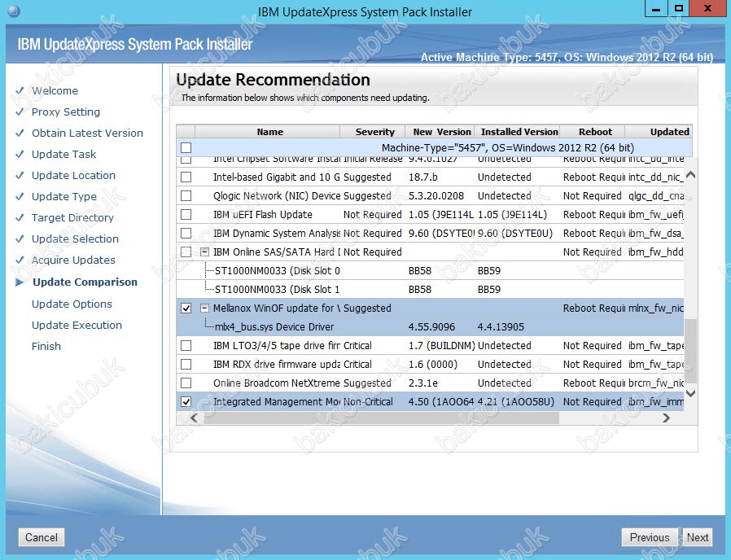731x560 pixels.
Task: Select the Obtain Latest Version step
Action: coord(87,133)
